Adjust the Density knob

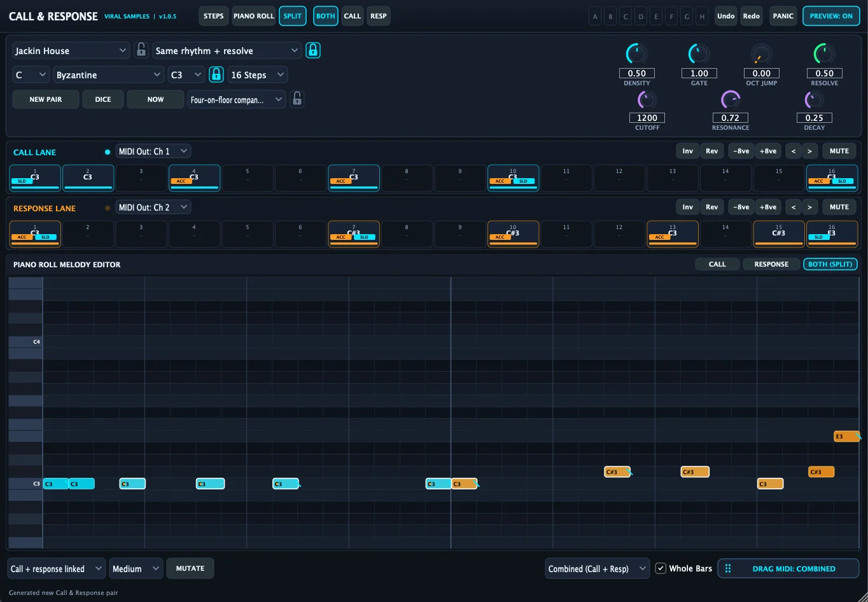[x=636, y=54]
